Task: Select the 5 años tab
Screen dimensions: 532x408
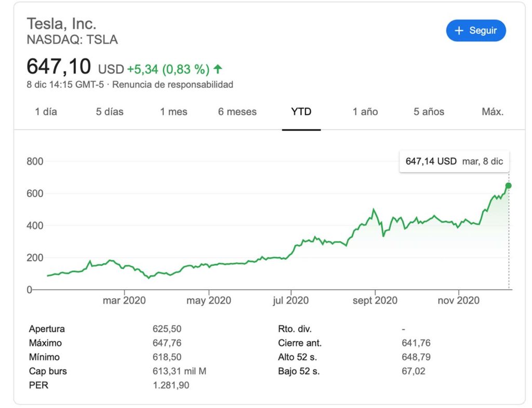Action: click(x=429, y=112)
